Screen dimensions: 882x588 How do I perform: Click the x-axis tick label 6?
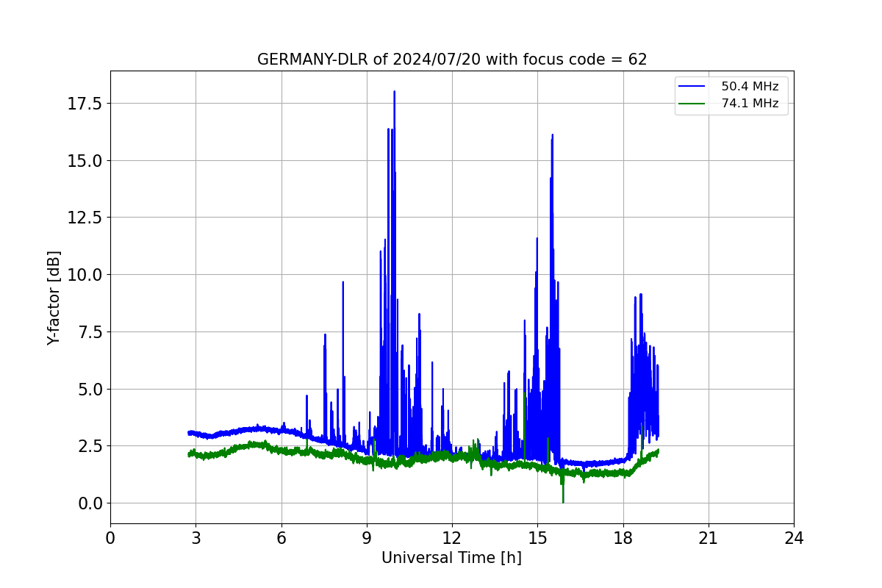pos(281,538)
